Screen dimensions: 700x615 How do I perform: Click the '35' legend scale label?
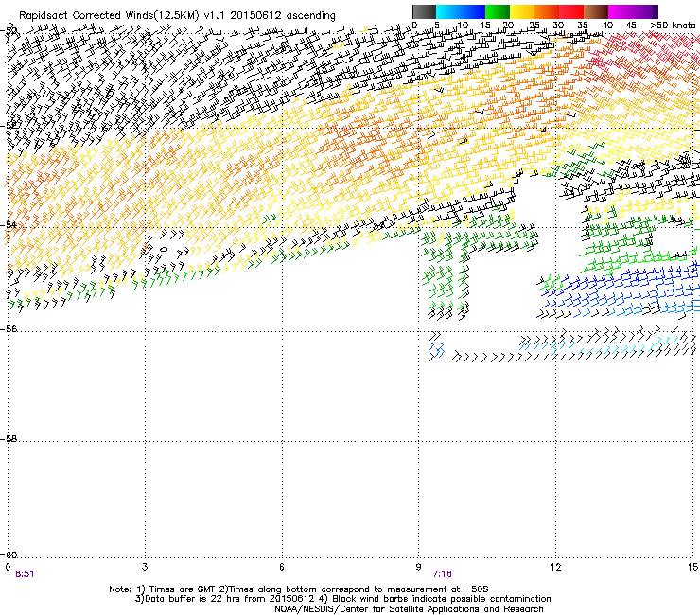tap(583, 26)
